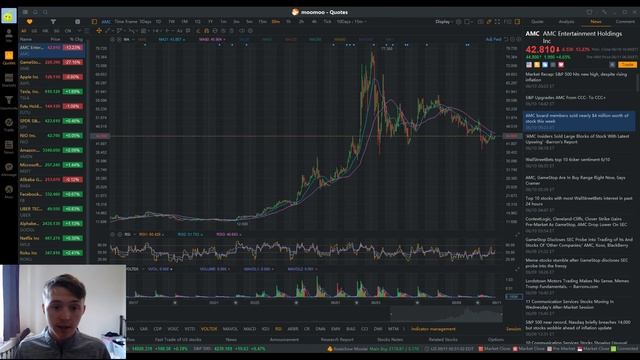Click the chart range minimap slider

tap(446, 314)
